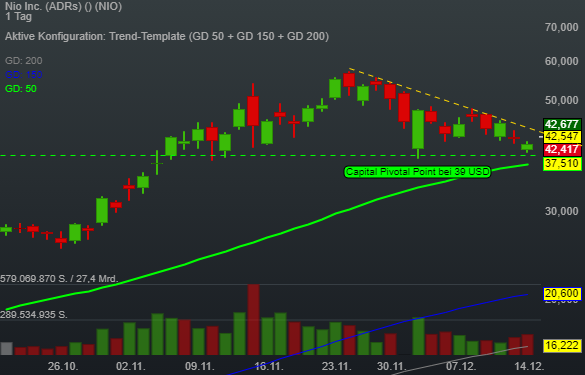Click the 09.11. date axis label
The image size is (585, 375).
(200, 366)
